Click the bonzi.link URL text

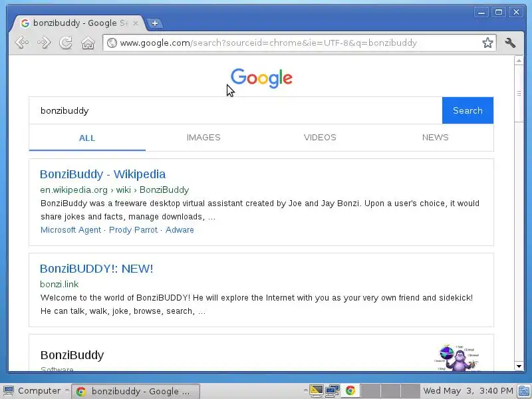[59, 284]
